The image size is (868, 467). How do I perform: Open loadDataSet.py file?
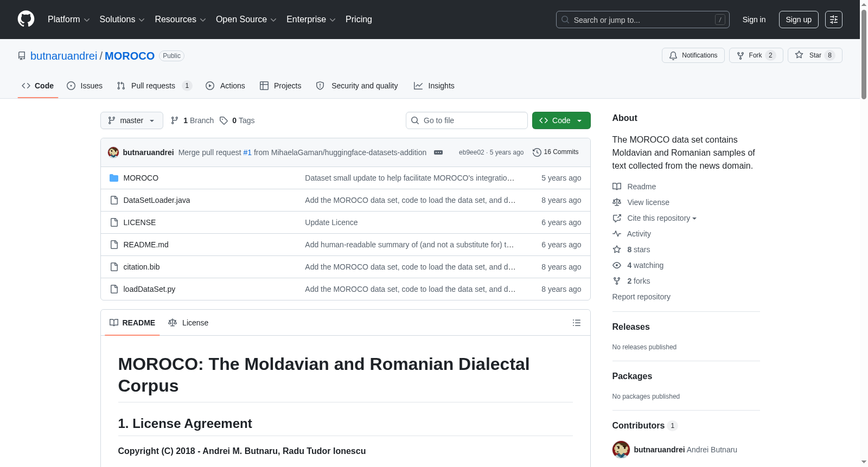pyautogui.click(x=149, y=289)
